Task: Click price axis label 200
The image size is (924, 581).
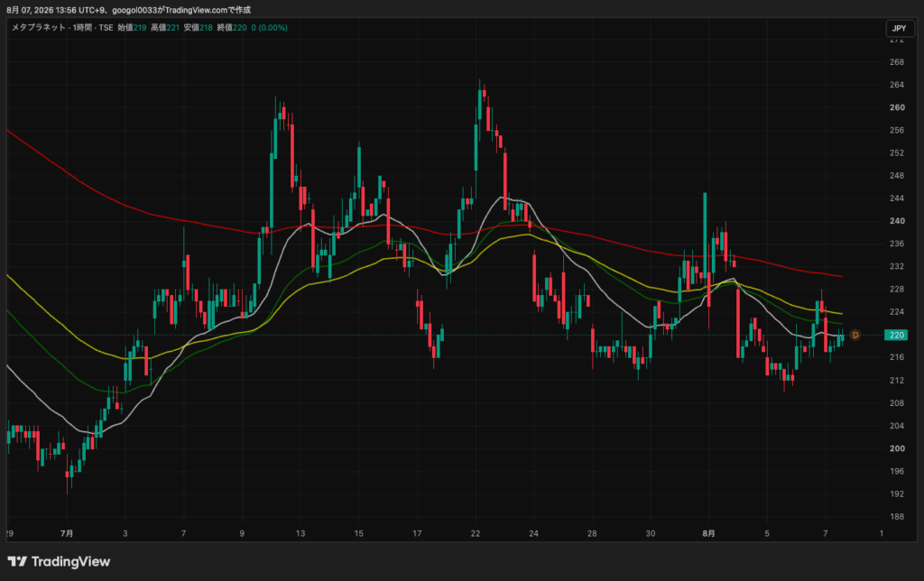Action: click(x=897, y=448)
